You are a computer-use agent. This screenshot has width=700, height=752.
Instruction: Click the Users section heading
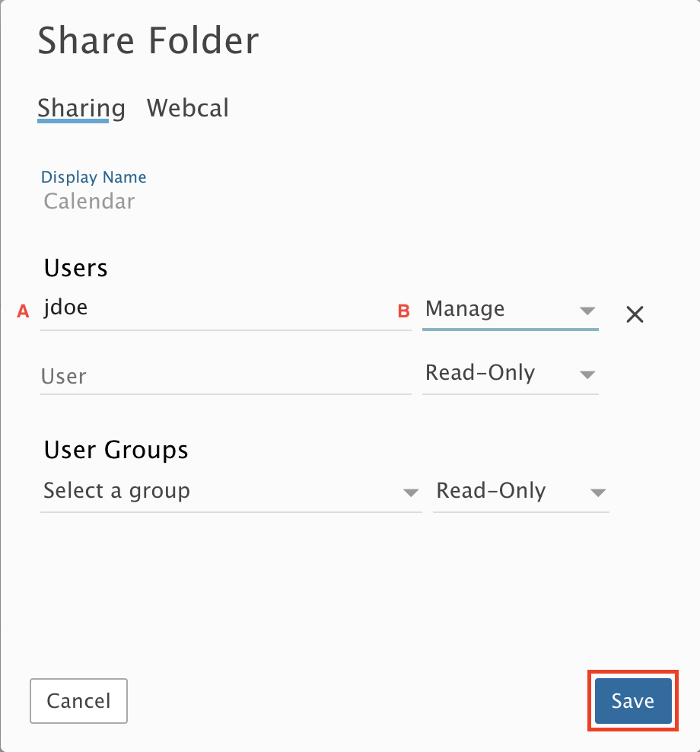(76, 268)
